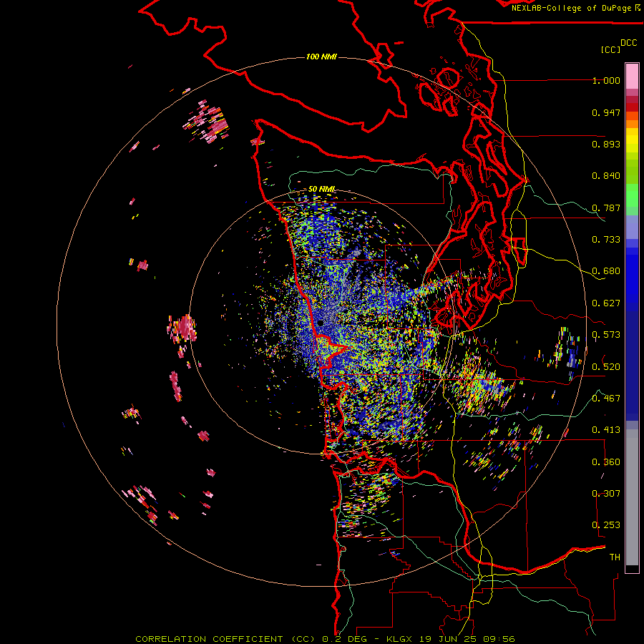Select the 0.787 scale value
The width and height of the screenshot is (644, 644).
(x=606, y=208)
